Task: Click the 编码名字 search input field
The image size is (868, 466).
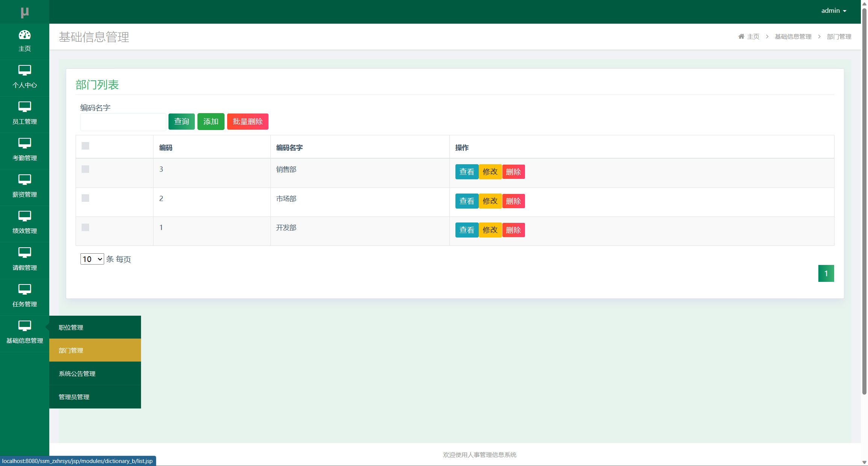Action: point(123,122)
